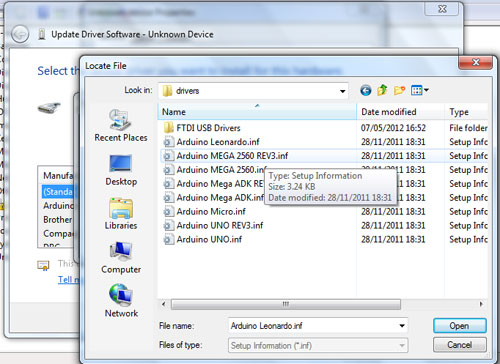Image resolution: width=500 pixels, height=364 pixels.
Task: Click Arduino Micro.inf file icon
Action: (x=169, y=212)
